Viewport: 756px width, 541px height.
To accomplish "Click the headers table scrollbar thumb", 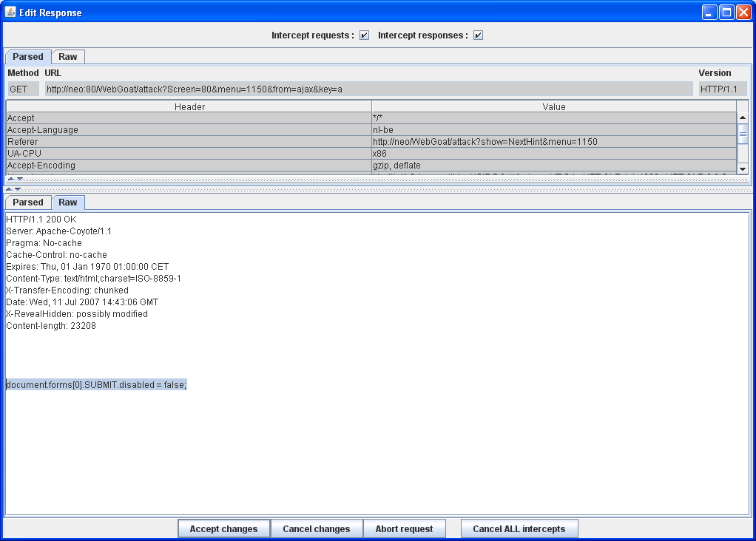I will coord(743,134).
